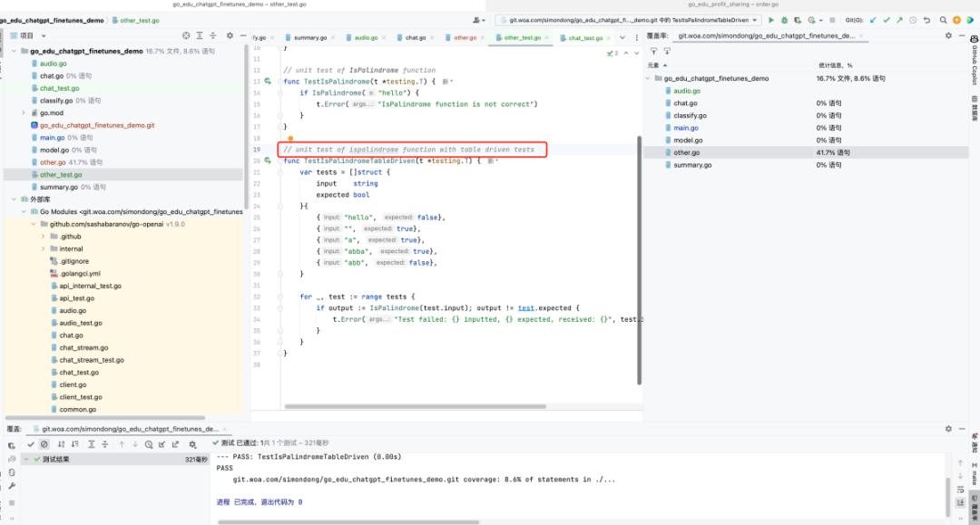
Task: Switch to audio.go editor tab
Action: pos(366,37)
